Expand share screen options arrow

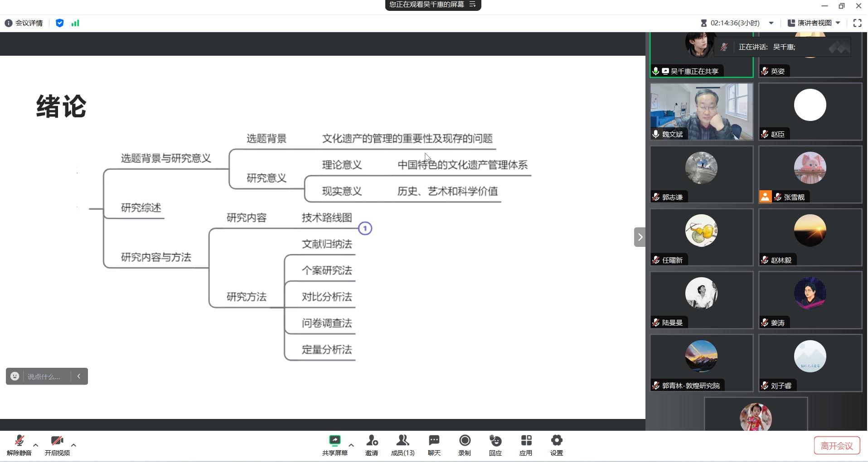pos(351,445)
